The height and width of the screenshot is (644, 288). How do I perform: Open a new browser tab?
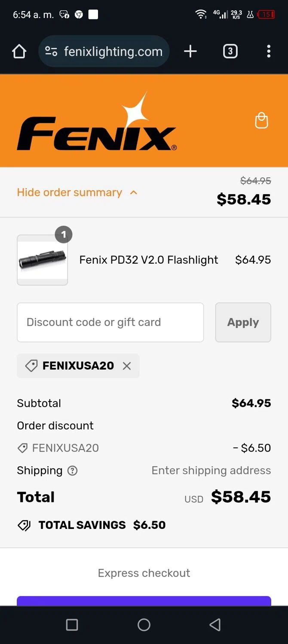190,52
